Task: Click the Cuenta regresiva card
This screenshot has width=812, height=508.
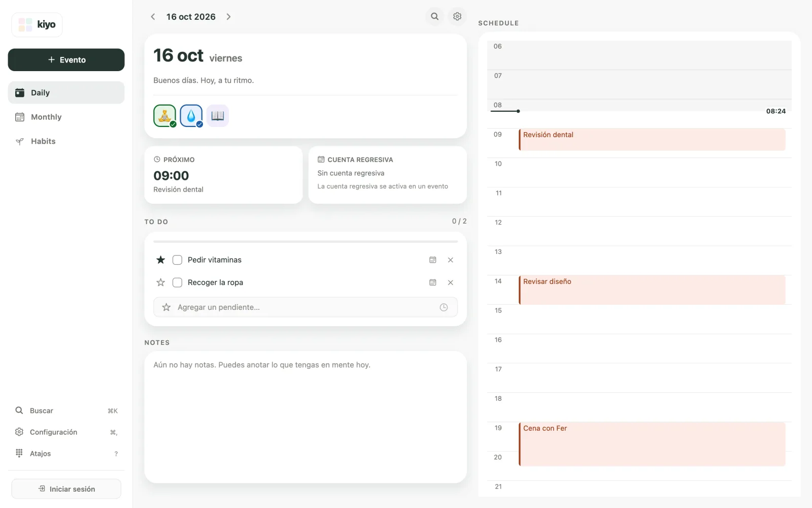Action: click(388, 175)
